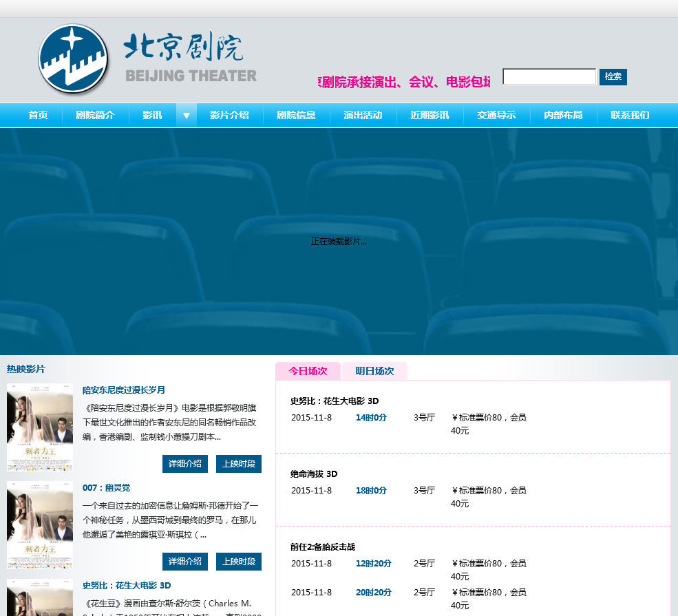Open 联系我们 page
This screenshot has height=616, width=678.
click(630, 116)
